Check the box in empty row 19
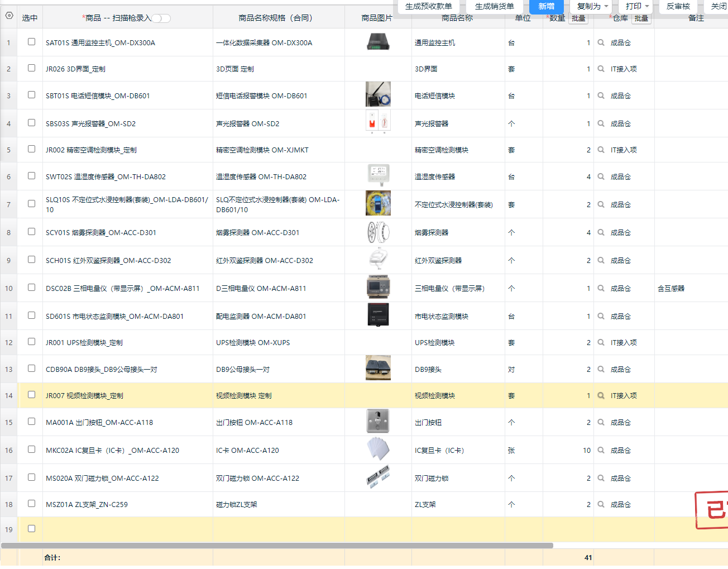This screenshot has width=728, height=569. (x=31, y=529)
